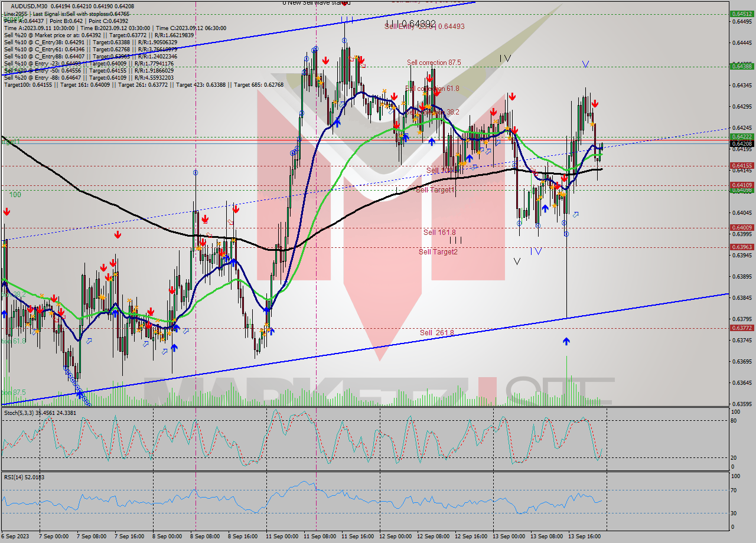Click the 0.63695 price axis value
756x543 pixels.
pyautogui.click(x=742, y=362)
